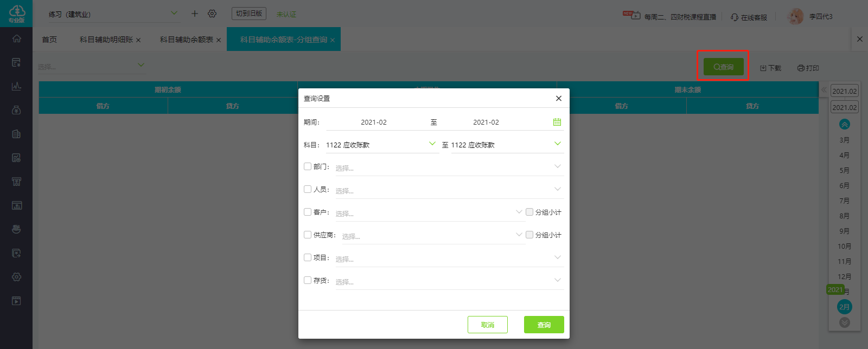868x349 pixels.
Task: Enable the 供应商 checkbox
Action: pos(308,235)
